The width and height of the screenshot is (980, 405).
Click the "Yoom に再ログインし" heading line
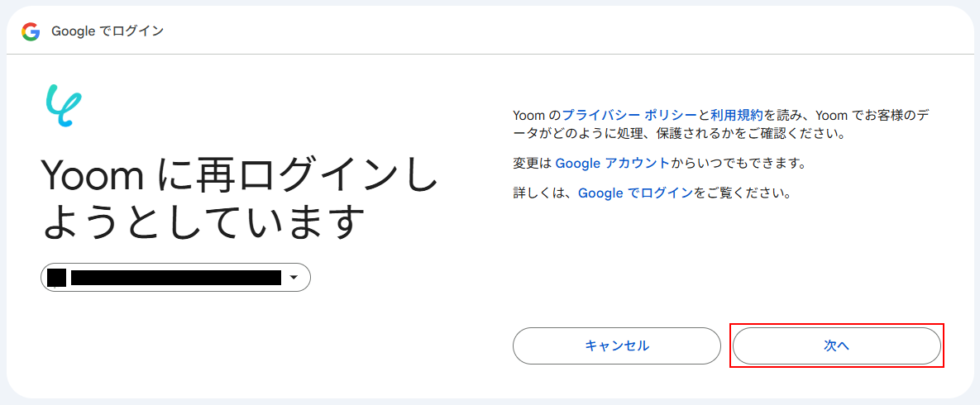[x=239, y=177]
